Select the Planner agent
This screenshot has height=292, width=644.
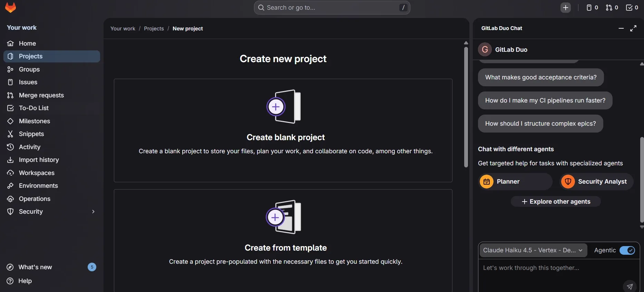[x=515, y=182]
